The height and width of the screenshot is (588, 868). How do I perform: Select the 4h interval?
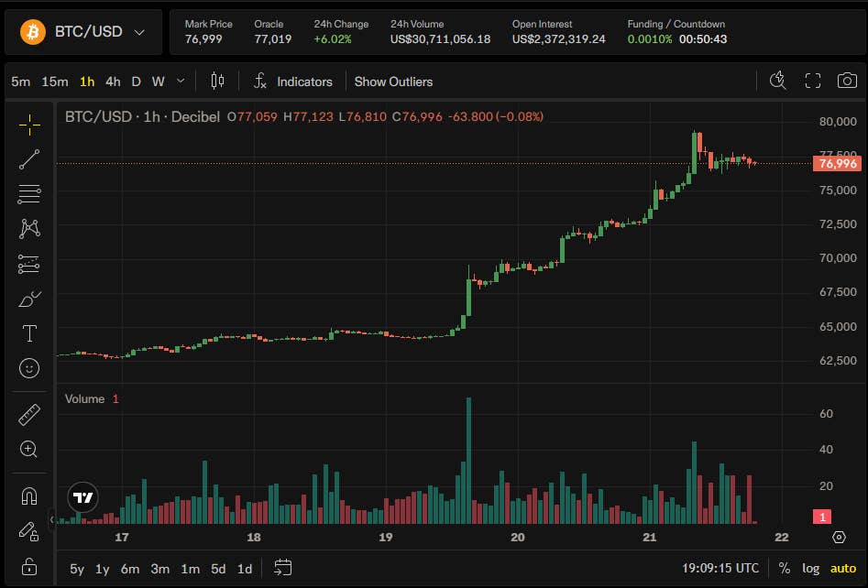pyautogui.click(x=113, y=82)
